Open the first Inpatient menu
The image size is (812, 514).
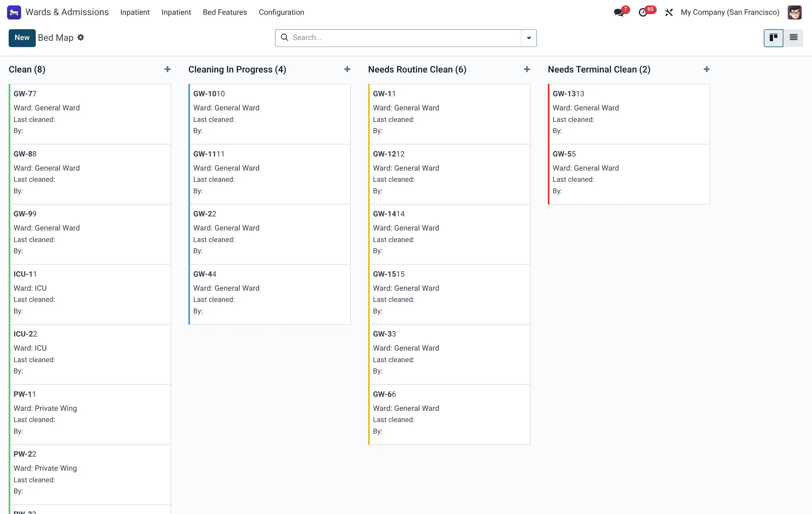point(135,12)
